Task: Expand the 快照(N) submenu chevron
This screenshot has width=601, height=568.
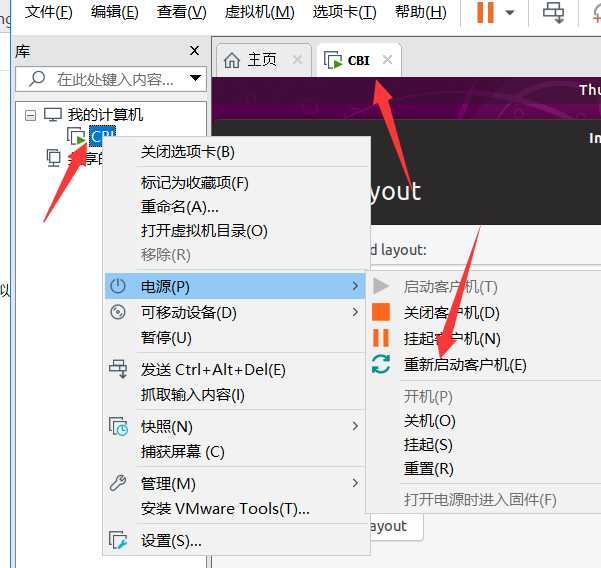Action: (355, 426)
